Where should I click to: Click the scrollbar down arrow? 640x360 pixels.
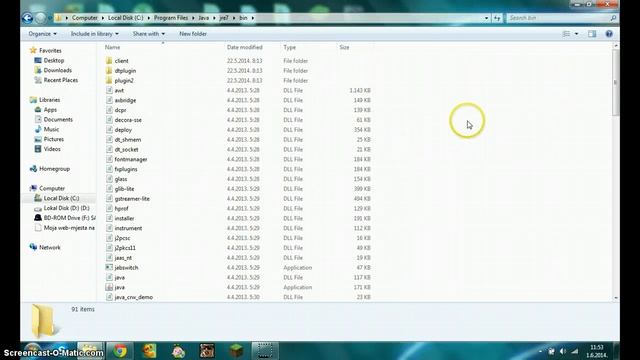click(x=616, y=298)
